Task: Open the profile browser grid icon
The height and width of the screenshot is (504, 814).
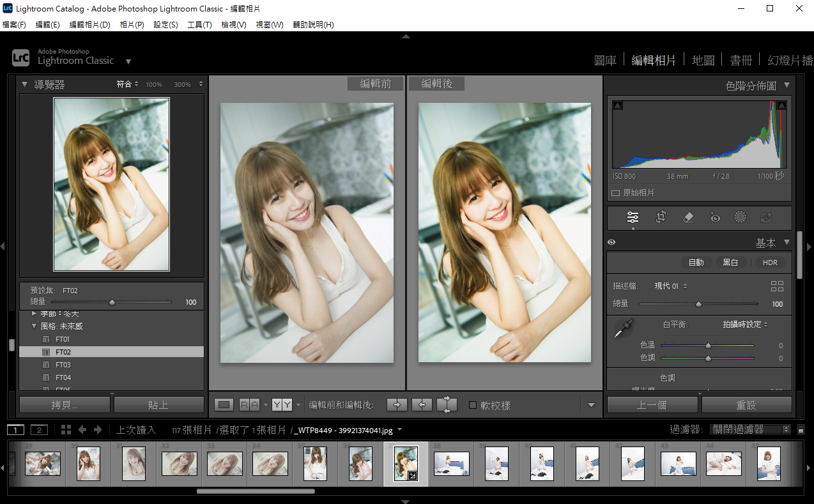Action: point(777,286)
